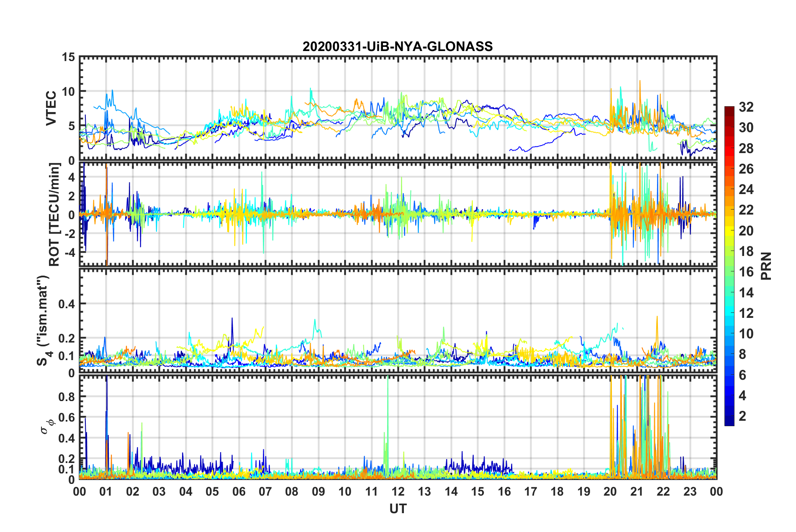Select the colorbar tick label 32

tap(746, 107)
